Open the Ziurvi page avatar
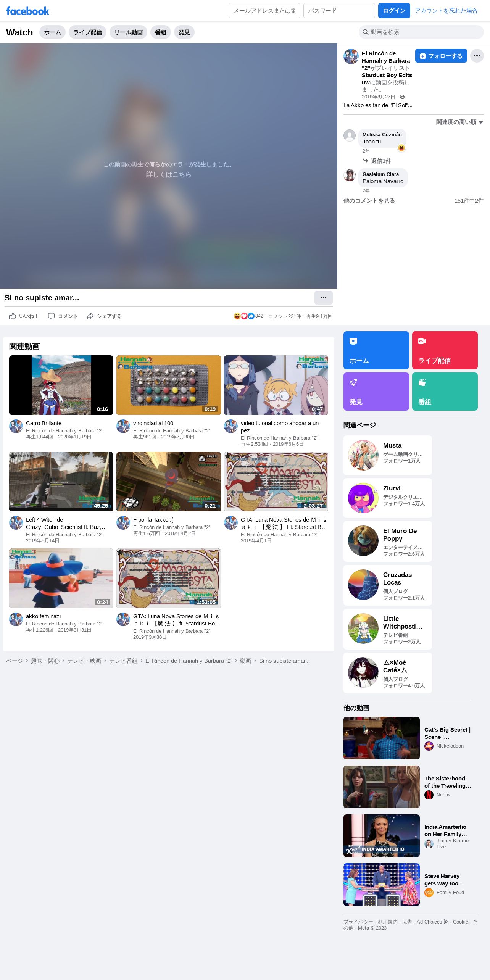Image resolution: width=490 pixels, height=980 pixels. pyautogui.click(x=363, y=498)
